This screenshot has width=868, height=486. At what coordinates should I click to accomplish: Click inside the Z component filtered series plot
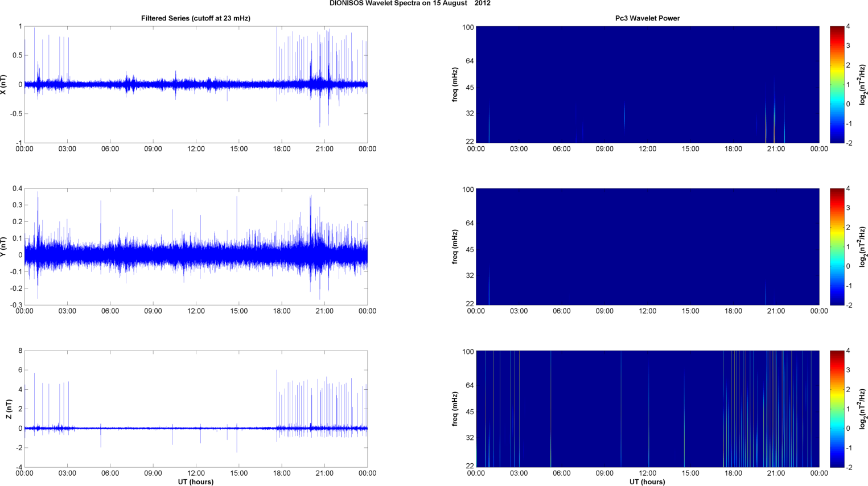tap(196, 409)
